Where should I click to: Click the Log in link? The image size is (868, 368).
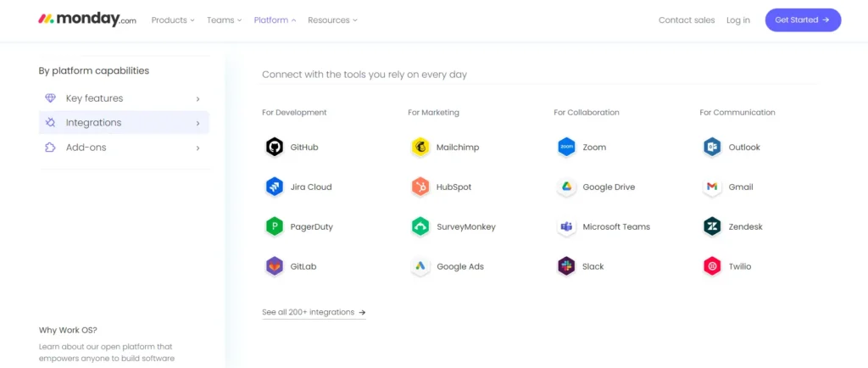click(x=738, y=20)
